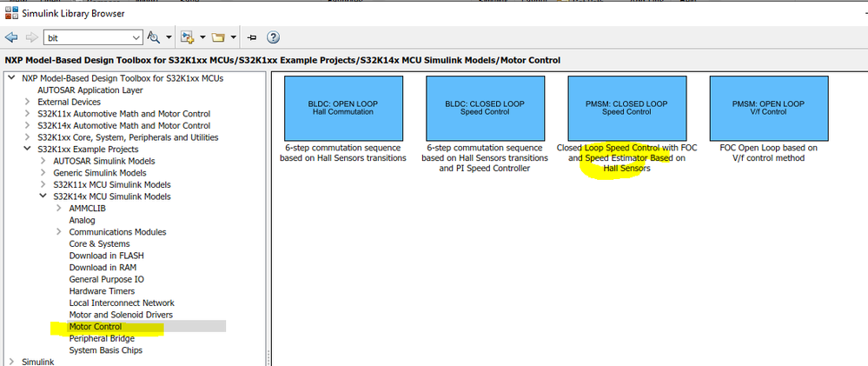Expand AUTOSAR Simulink Models node
Screen dimensions: 868x366
(43, 161)
